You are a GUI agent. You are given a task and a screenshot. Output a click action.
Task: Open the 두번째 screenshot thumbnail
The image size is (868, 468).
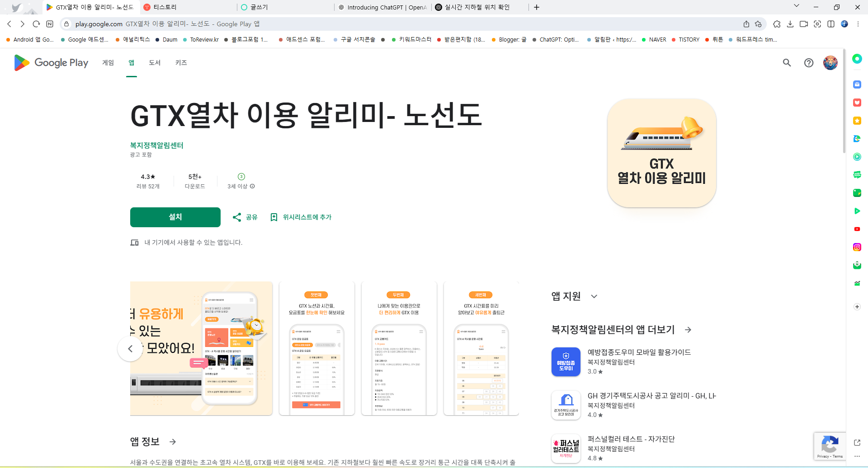[399, 349]
